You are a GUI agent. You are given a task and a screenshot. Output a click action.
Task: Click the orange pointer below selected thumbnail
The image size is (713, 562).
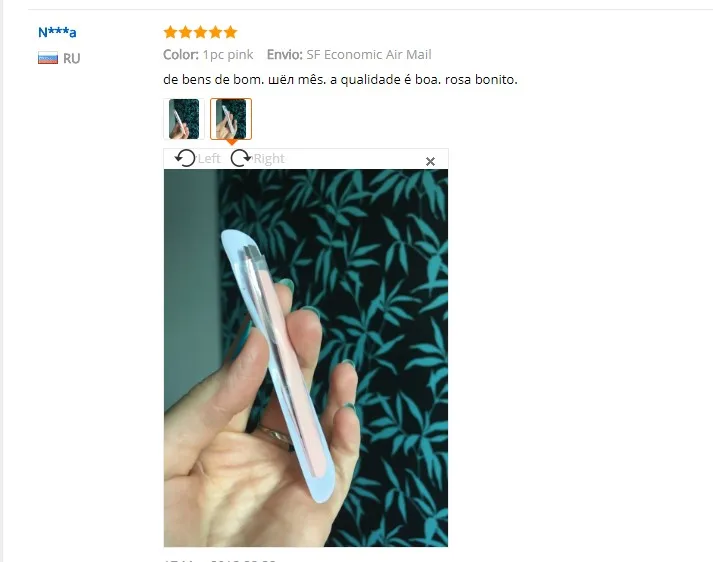pyautogui.click(x=231, y=143)
